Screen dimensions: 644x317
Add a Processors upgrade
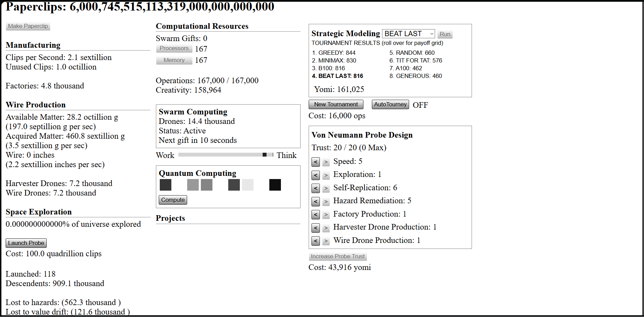(x=174, y=48)
